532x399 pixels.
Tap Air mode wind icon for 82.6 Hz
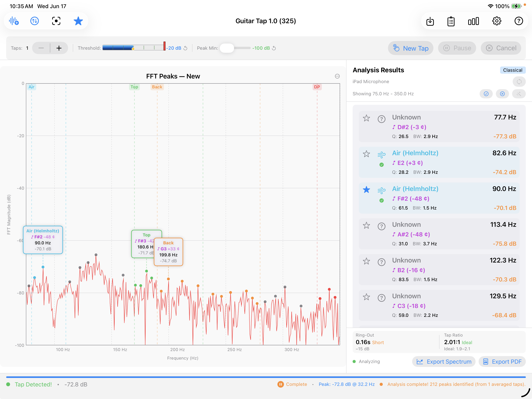pyautogui.click(x=381, y=155)
